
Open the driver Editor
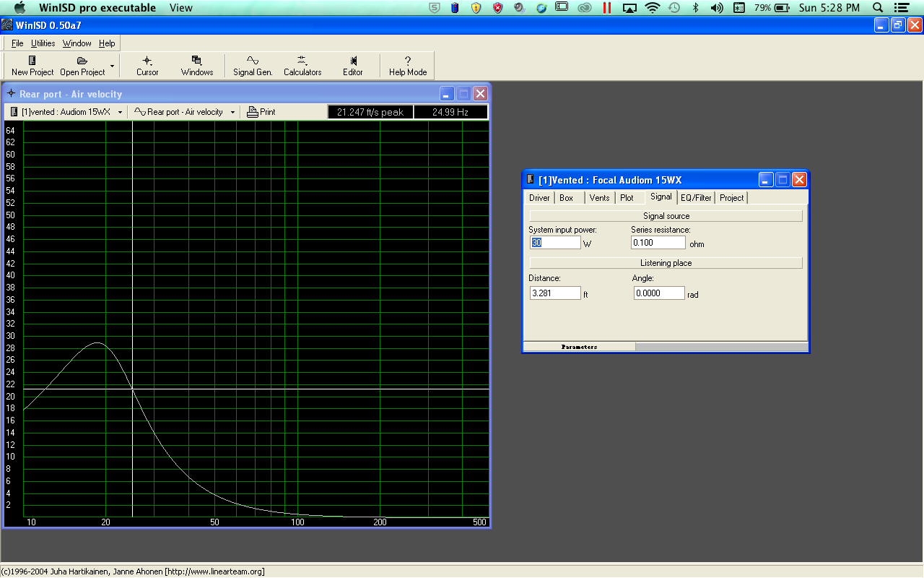[x=352, y=66]
